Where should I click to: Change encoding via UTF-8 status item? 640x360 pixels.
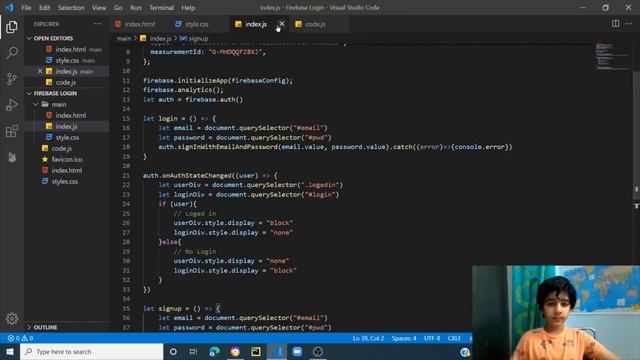tap(432, 338)
